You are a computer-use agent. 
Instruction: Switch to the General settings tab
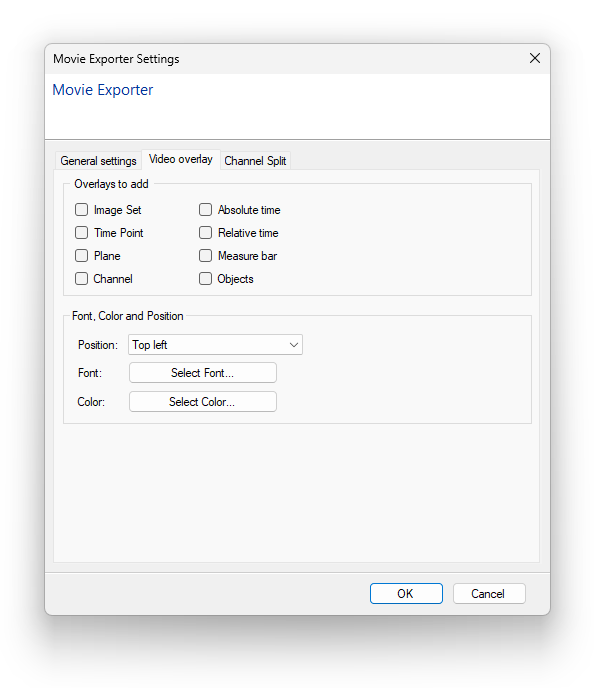pos(98,161)
